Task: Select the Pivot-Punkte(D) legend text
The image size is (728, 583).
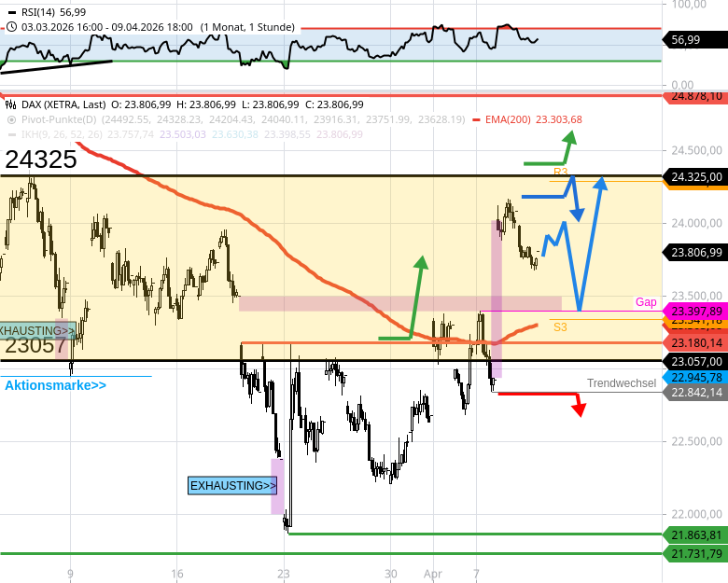Action: click(x=58, y=119)
